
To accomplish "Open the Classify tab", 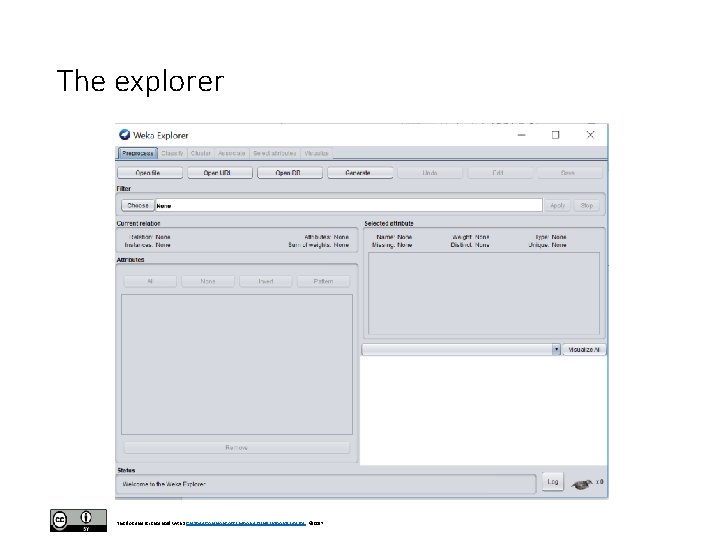I will [x=172, y=153].
